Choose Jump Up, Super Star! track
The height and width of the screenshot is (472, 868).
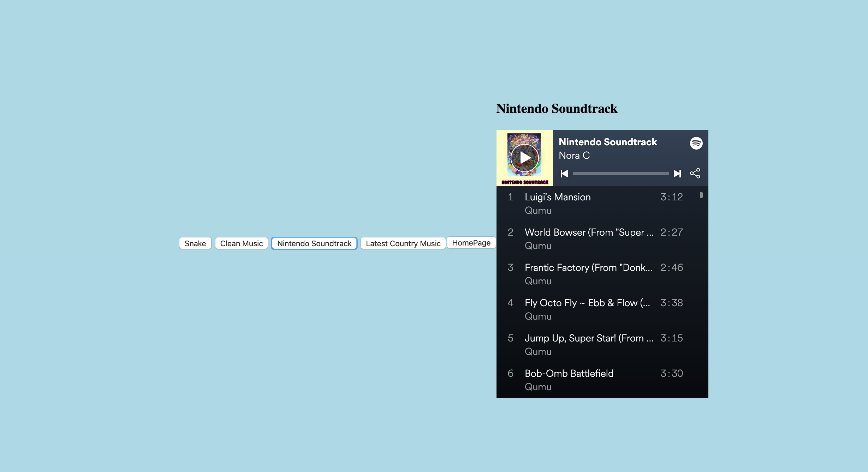pos(589,338)
